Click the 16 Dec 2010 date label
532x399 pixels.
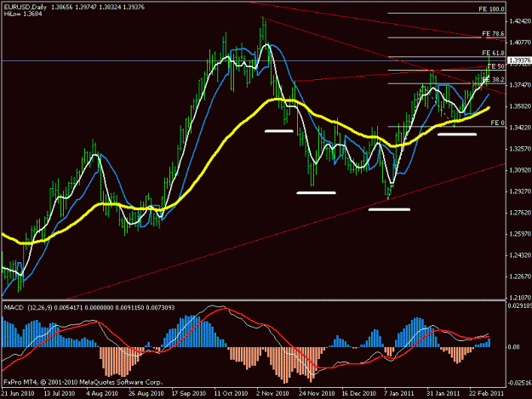point(359,393)
